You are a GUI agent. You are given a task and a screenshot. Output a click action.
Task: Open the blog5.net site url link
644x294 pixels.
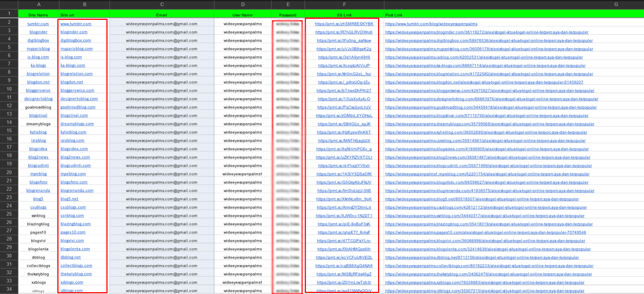pos(69,199)
